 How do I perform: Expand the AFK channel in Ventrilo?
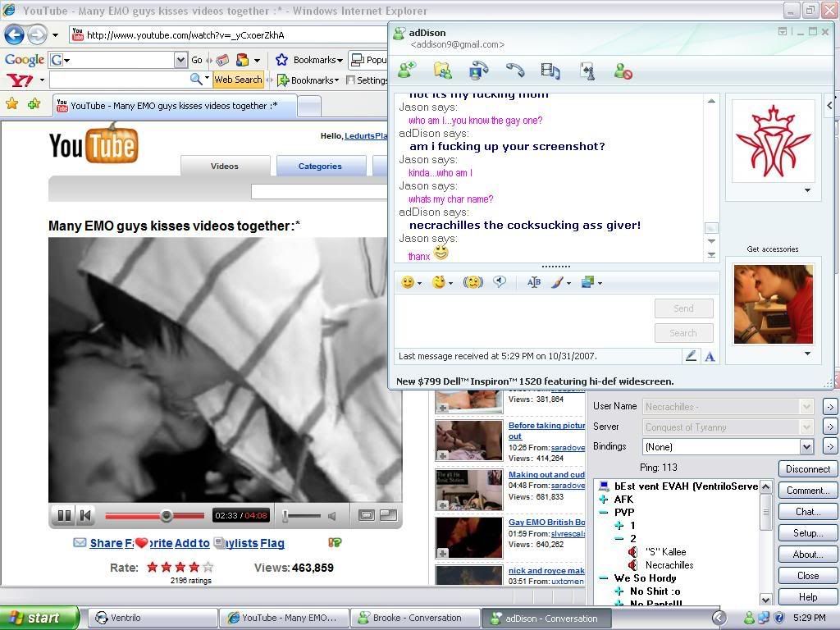[x=604, y=500]
